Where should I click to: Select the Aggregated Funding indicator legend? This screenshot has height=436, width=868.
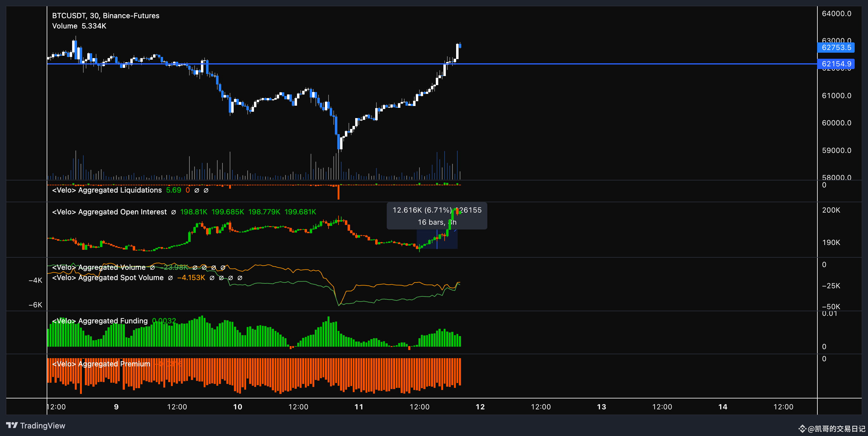tap(100, 321)
